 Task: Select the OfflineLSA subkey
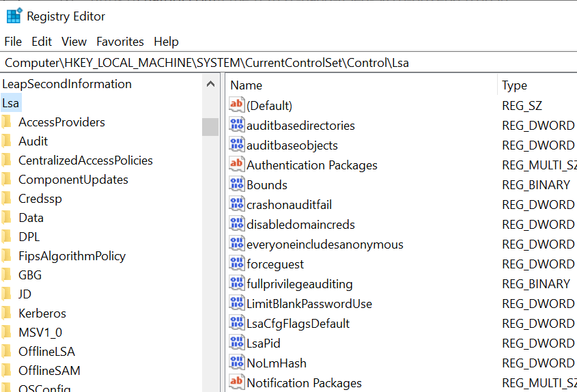[x=46, y=352]
